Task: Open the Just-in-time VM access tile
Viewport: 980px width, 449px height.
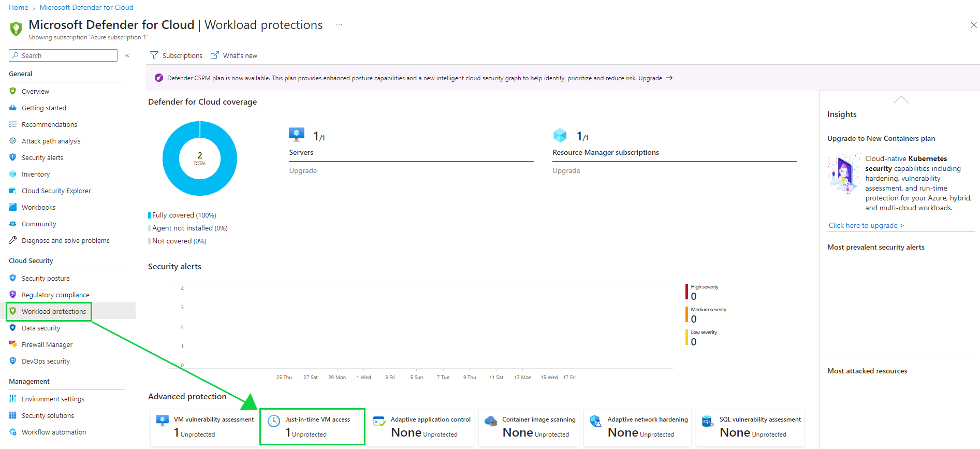Action: (312, 427)
